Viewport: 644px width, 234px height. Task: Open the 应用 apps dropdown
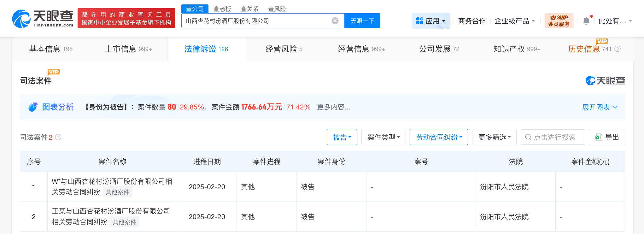[x=430, y=21]
